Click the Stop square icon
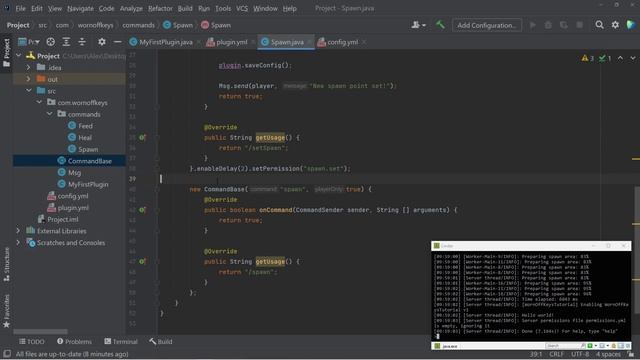 (579, 25)
